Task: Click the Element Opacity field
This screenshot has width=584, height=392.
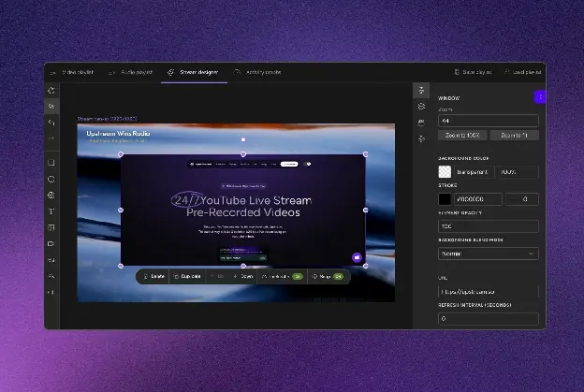Action: pos(489,226)
